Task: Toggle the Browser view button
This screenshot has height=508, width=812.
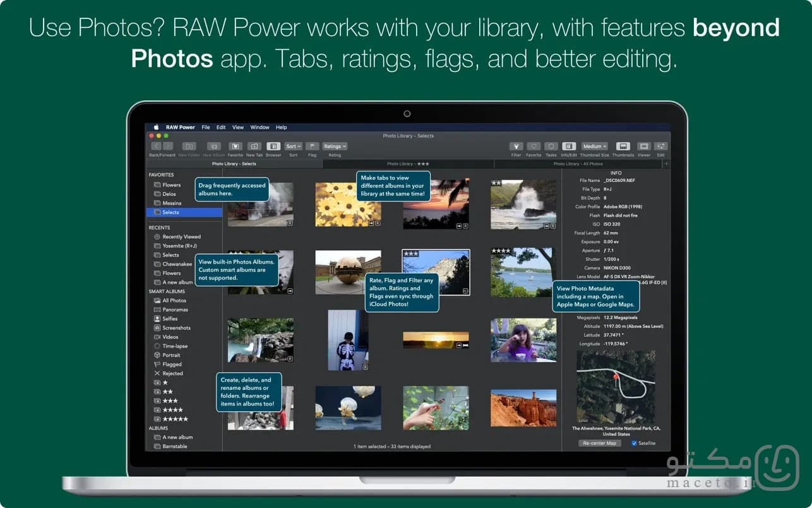Action: pyautogui.click(x=273, y=146)
